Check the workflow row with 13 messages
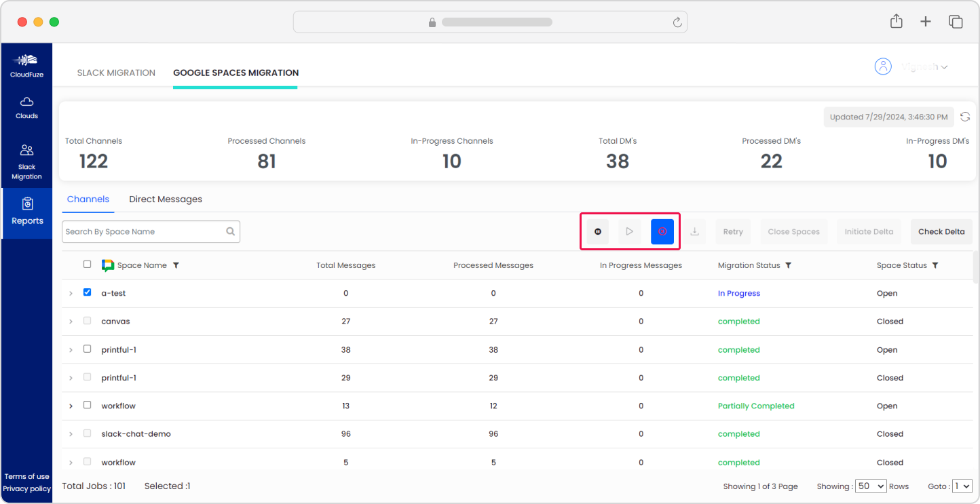 click(87, 405)
